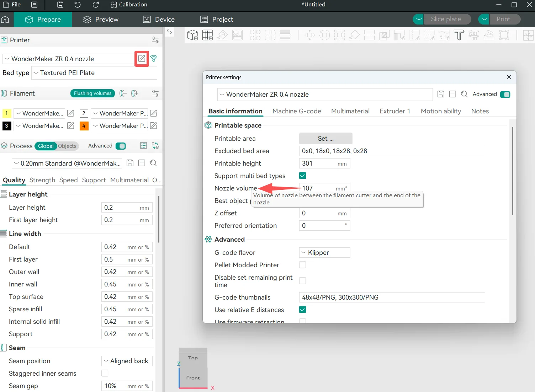The width and height of the screenshot is (535, 392).
Task: Open the Mesh boolean tool
Action: 384,35
